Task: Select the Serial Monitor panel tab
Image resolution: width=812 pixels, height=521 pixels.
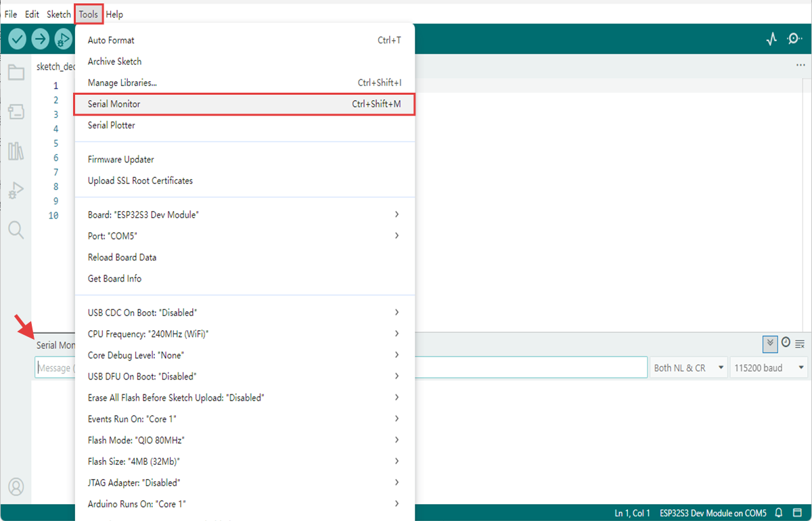Action: click(x=55, y=345)
